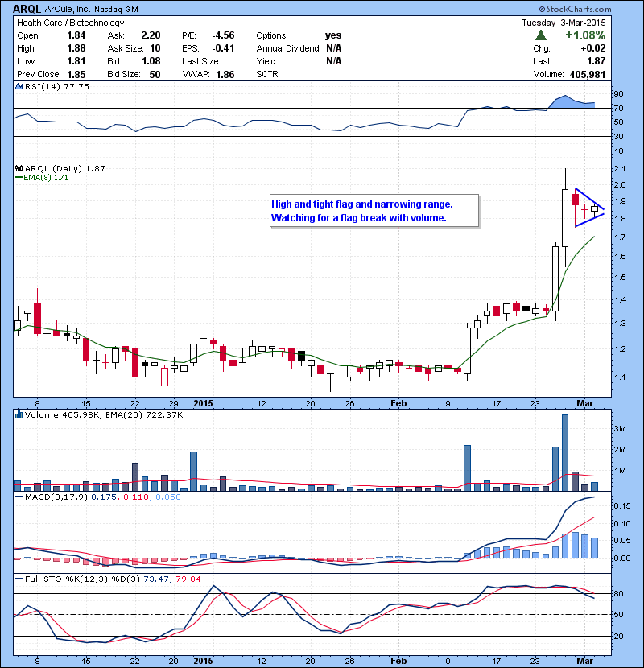
Task: Click the blue triangle flag pattern on chart
Action: [589, 208]
